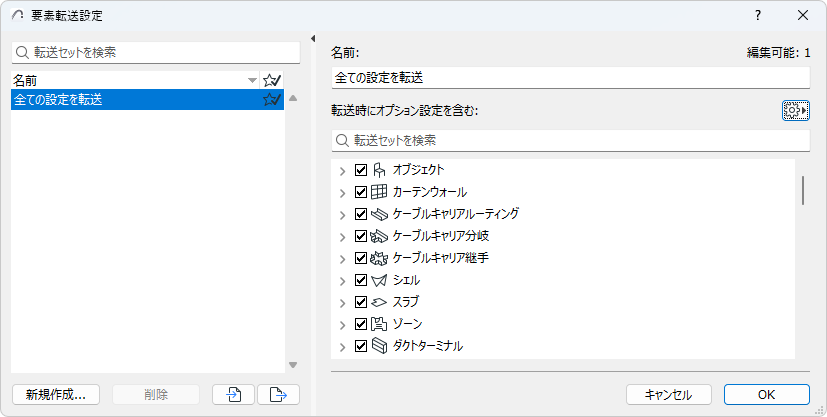Toggle star icon on 全ての設定を転送 row
This screenshot has height=417, width=827.
(x=272, y=100)
